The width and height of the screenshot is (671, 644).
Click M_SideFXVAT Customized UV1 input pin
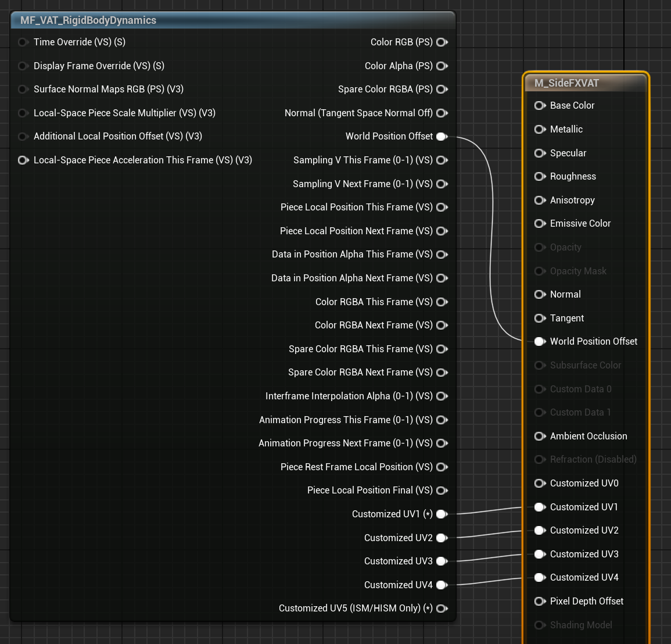[540, 507]
